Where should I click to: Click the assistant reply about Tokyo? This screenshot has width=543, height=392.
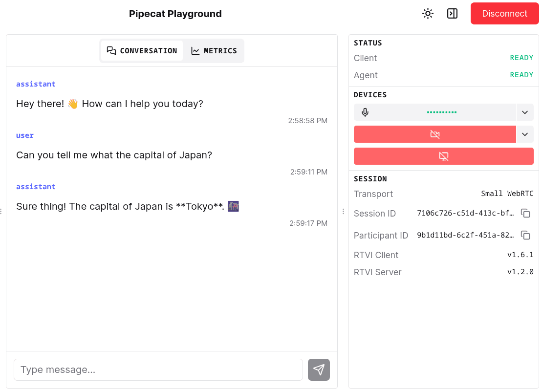click(128, 206)
